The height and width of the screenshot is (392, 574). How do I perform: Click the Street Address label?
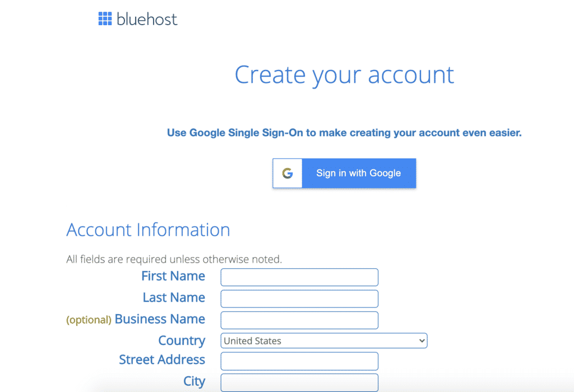tap(162, 360)
